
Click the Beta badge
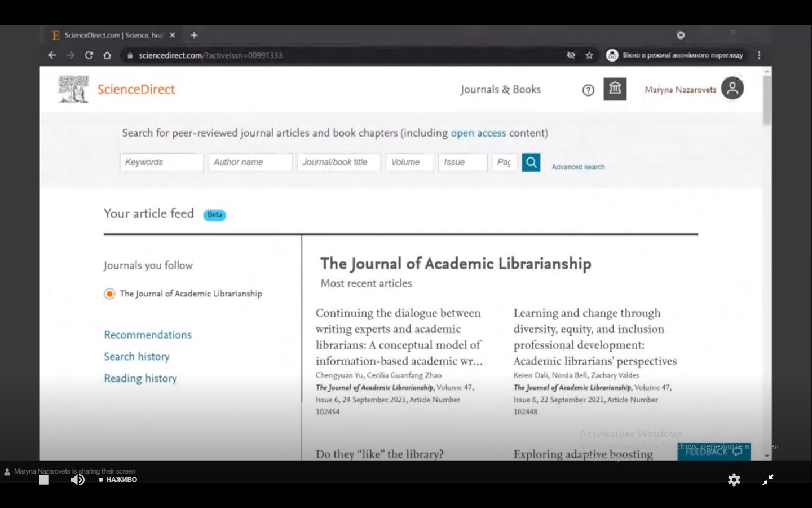[215, 215]
